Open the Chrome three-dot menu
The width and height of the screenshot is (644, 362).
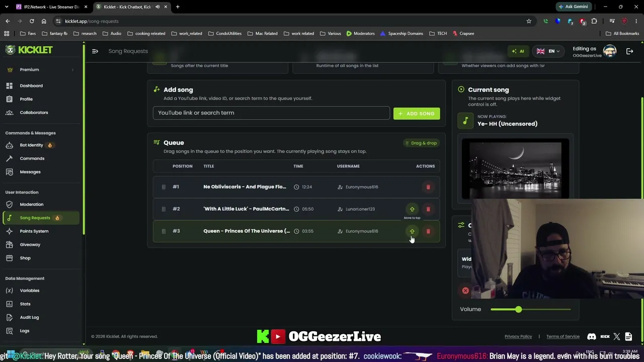636,21
